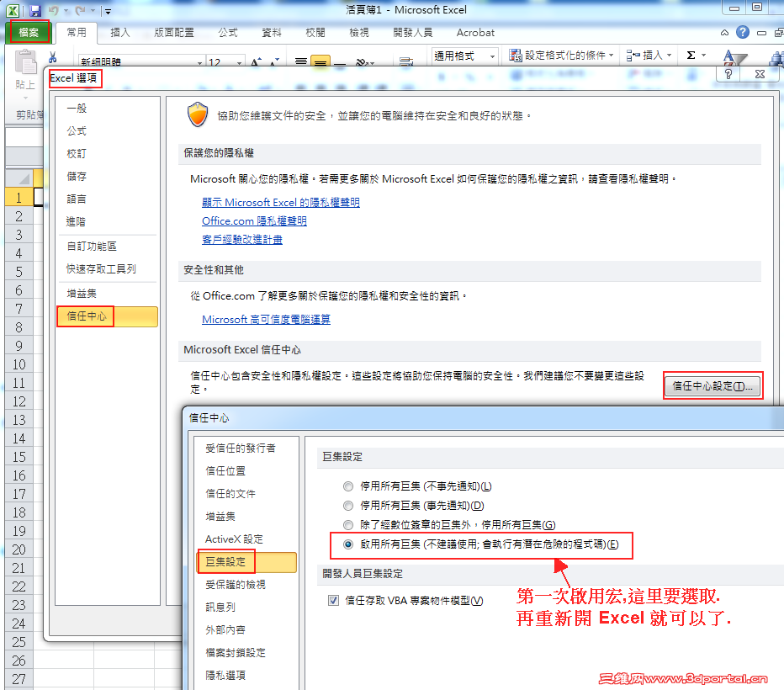Viewport: 784px width, 690px height.
Task: Open the Undo history dropdown arrow
Action: 66,10
